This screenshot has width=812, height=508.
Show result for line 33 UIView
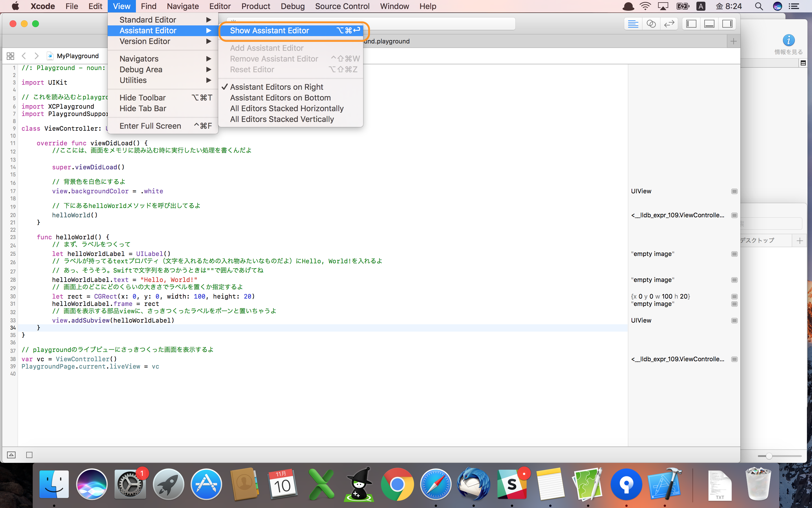coord(734,321)
